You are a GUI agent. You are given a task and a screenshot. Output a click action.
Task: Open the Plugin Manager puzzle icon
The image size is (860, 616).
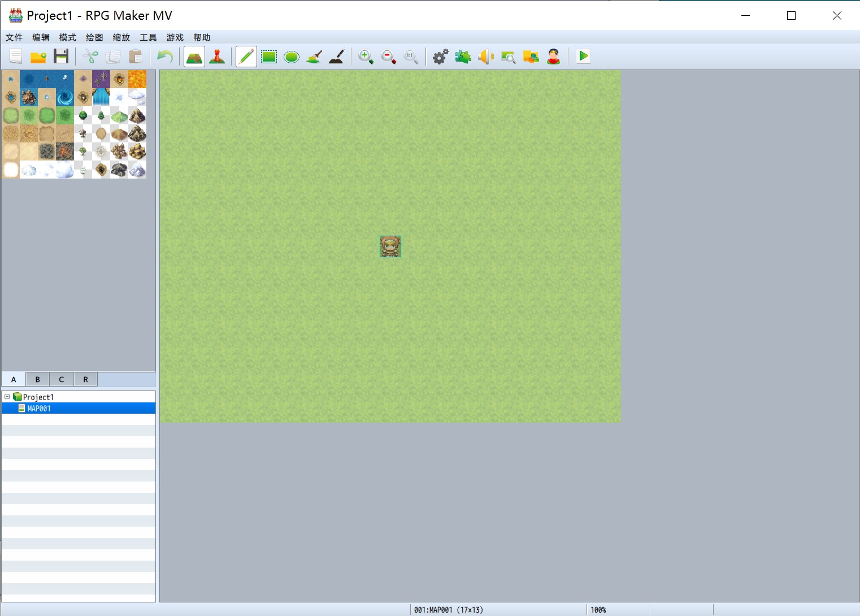click(x=463, y=57)
